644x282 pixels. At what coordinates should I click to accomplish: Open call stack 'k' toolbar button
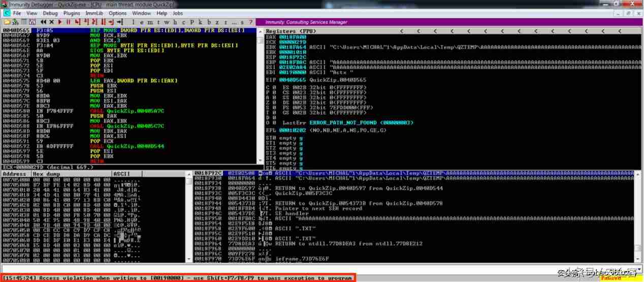coord(200,22)
